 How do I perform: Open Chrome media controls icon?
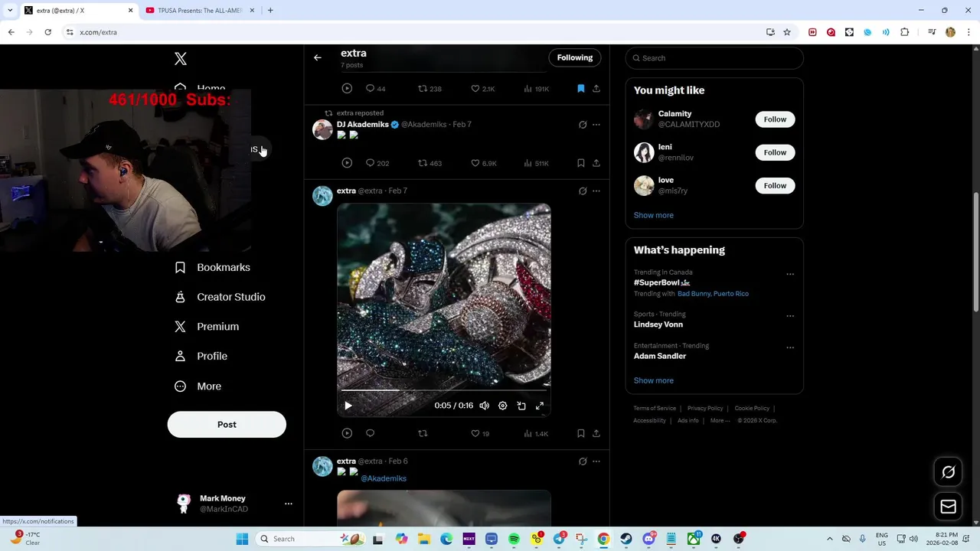point(932,32)
